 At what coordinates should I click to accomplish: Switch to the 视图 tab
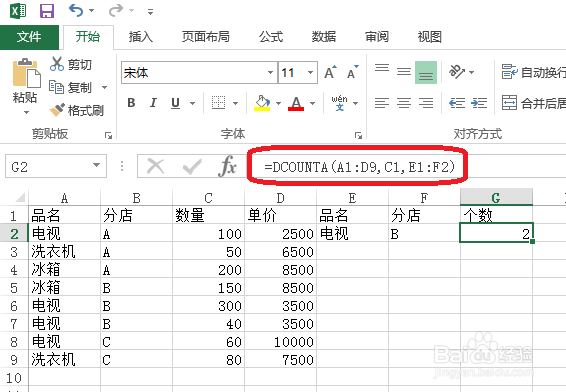click(430, 37)
